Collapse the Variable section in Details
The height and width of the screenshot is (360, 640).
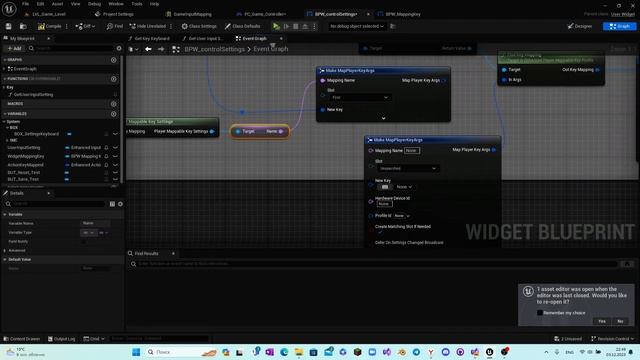click(x=5, y=214)
